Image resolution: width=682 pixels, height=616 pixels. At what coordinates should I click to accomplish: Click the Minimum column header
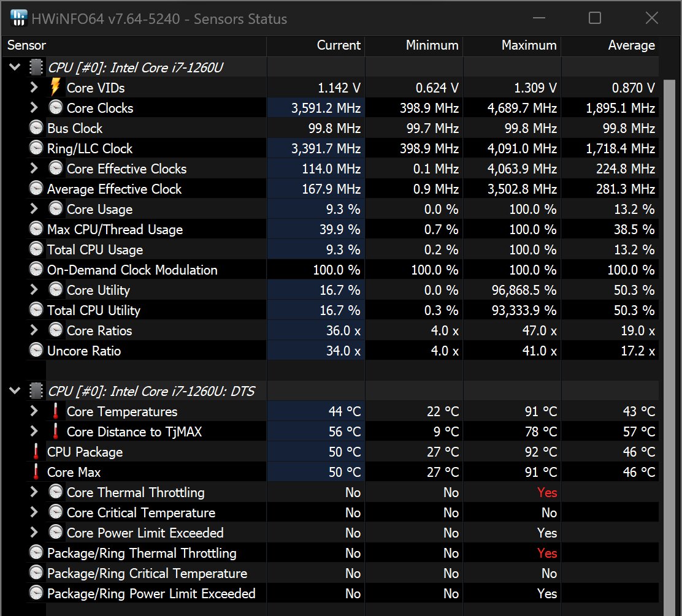414,45
